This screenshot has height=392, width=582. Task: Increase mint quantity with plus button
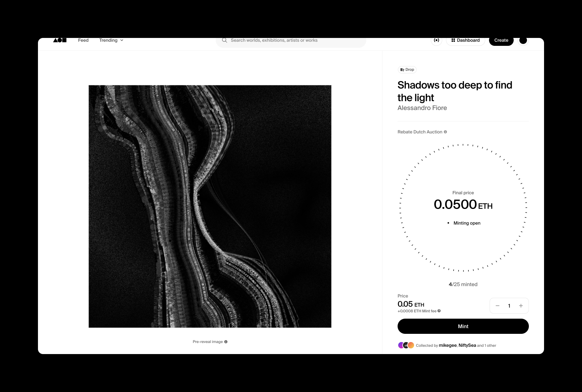tap(521, 306)
